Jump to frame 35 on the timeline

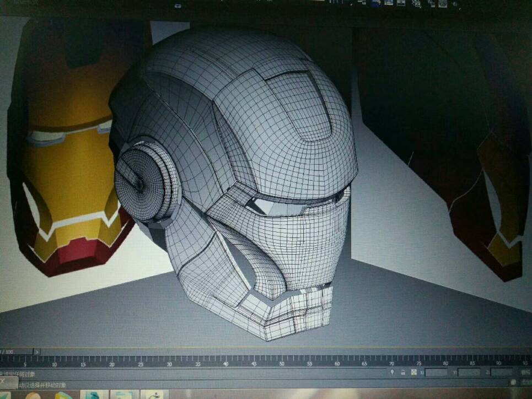197,364
